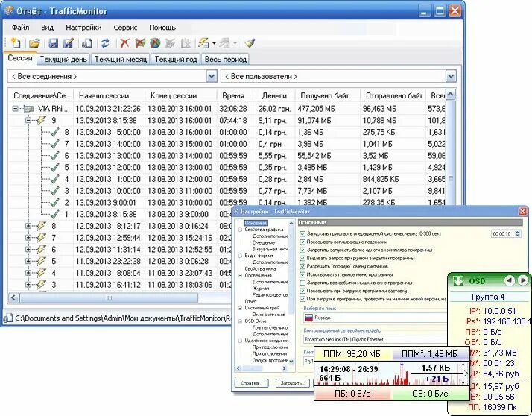532x416 pixels.
Task: Click the report's horizontal scrollbar thumb
Action: [109, 298]
